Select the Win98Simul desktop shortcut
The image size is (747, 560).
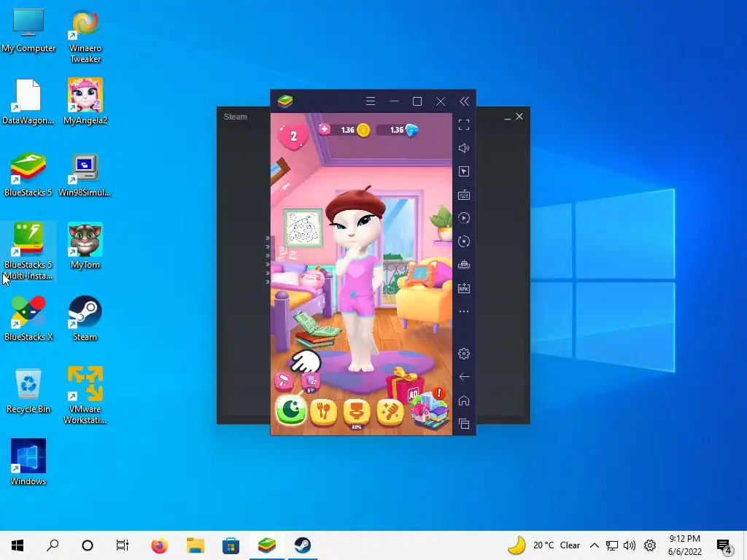click(x=85, y=174)
